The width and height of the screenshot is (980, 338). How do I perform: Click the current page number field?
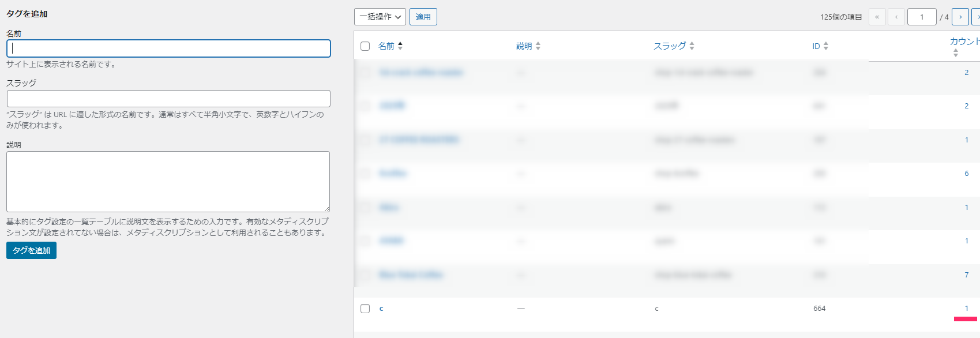[922, 17]
